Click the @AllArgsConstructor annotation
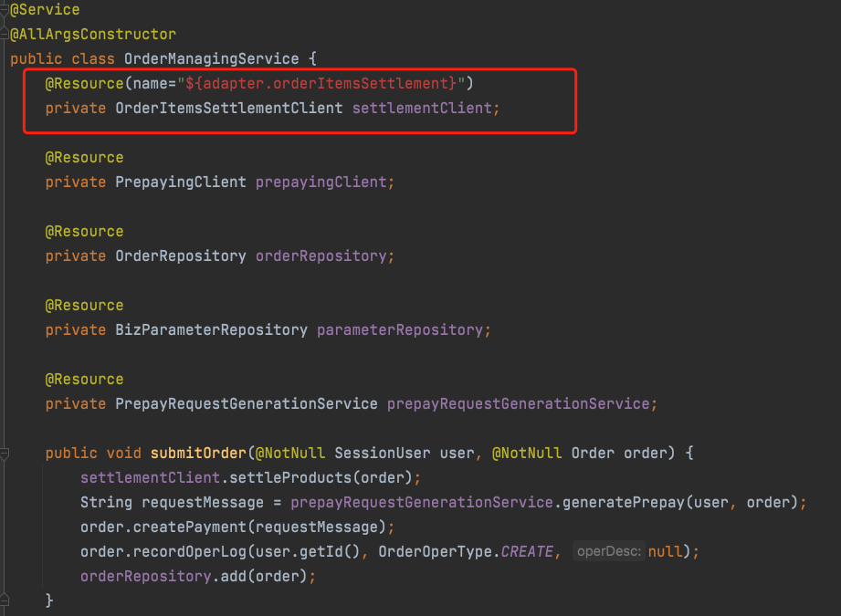This screenshot has width=841, height=616. [93, 35]
